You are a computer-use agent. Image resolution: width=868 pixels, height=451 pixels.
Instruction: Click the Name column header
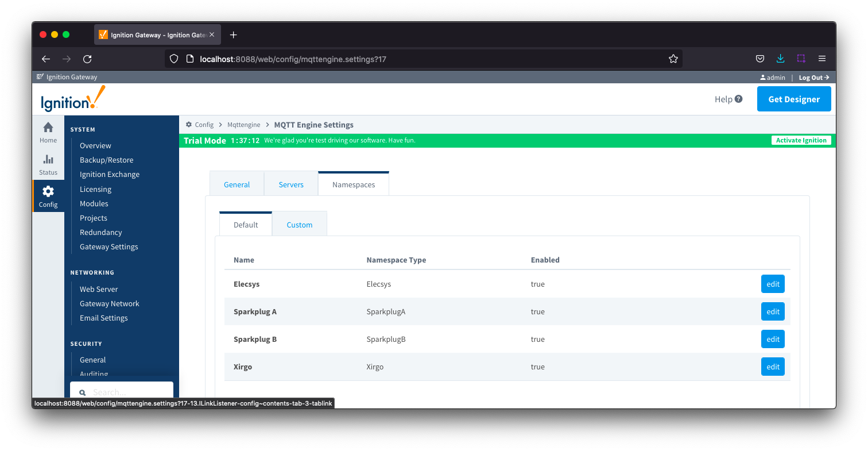[x=243, y=260]
